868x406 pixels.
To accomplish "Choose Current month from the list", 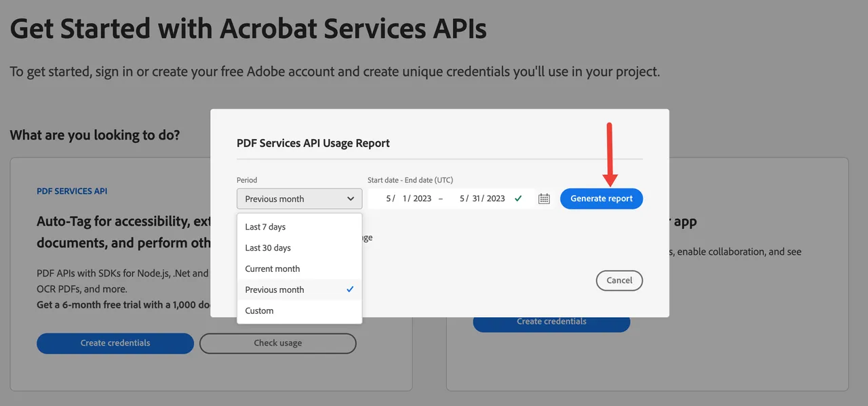I will [x=300, y=268].
